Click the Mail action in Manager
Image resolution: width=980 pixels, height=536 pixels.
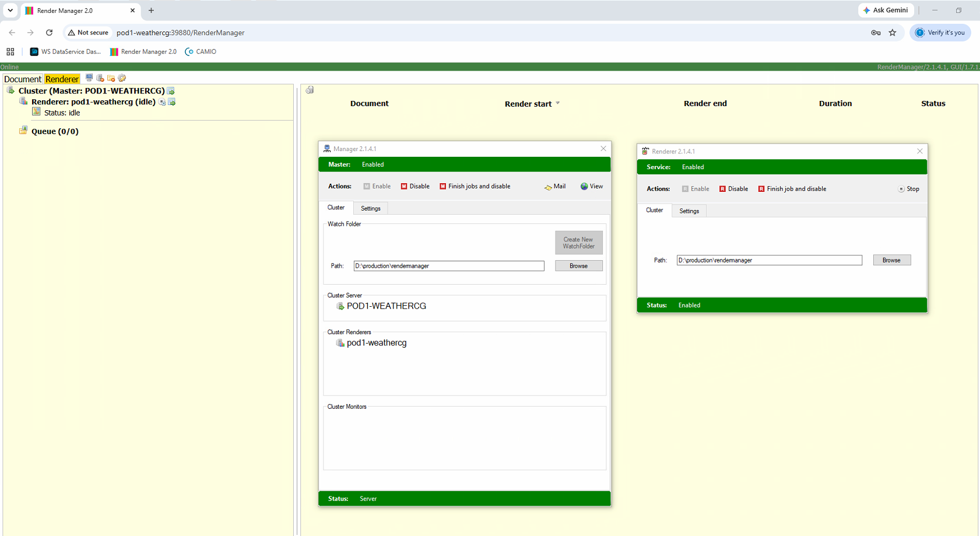coord(555,187)
